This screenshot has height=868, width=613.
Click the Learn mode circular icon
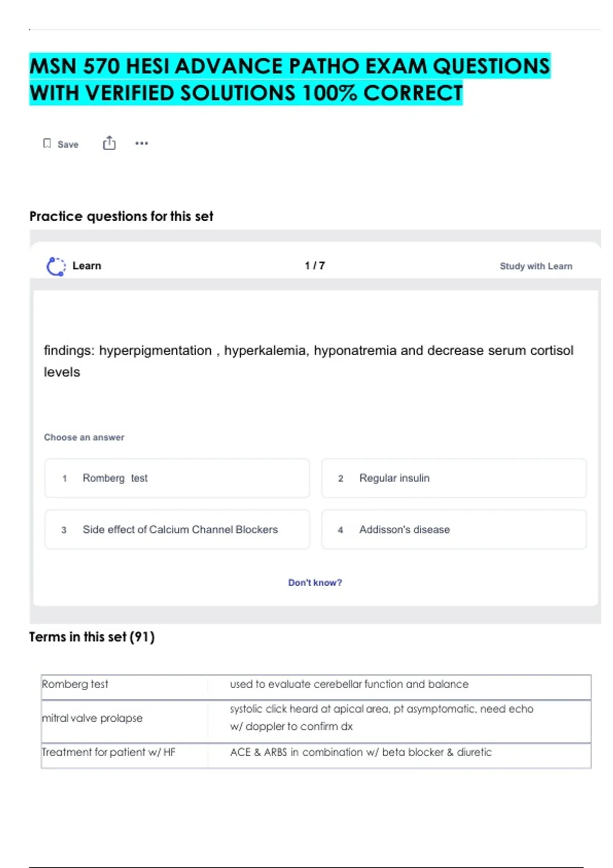tap(56, 266)
